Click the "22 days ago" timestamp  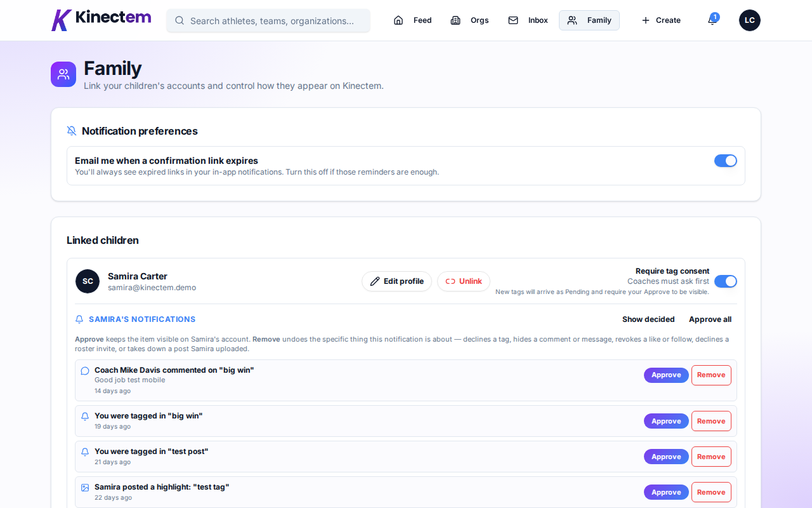tap(113, 498)
